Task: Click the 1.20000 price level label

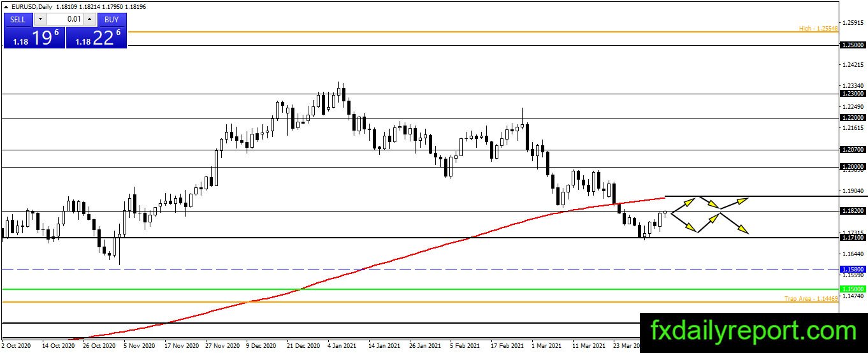Action: pos(853,167)
